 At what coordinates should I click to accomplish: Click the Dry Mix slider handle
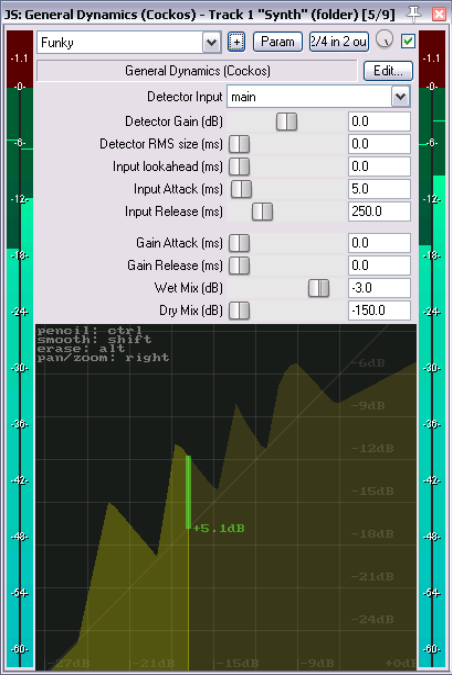click(x=239, y=310)
